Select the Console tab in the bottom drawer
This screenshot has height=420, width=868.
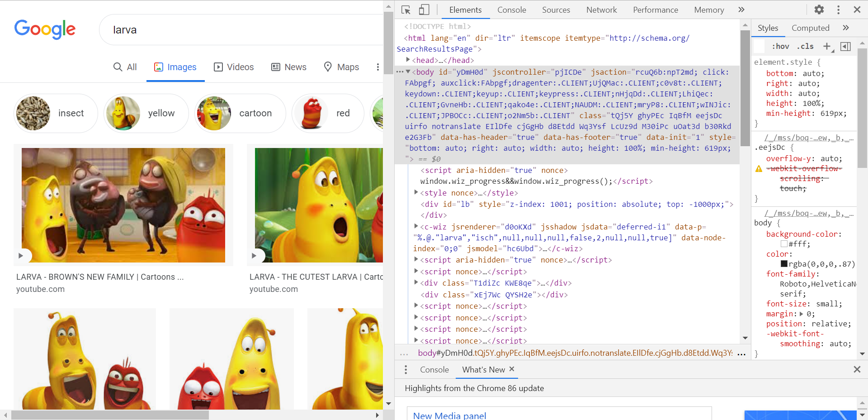click(x=434, y=370)
